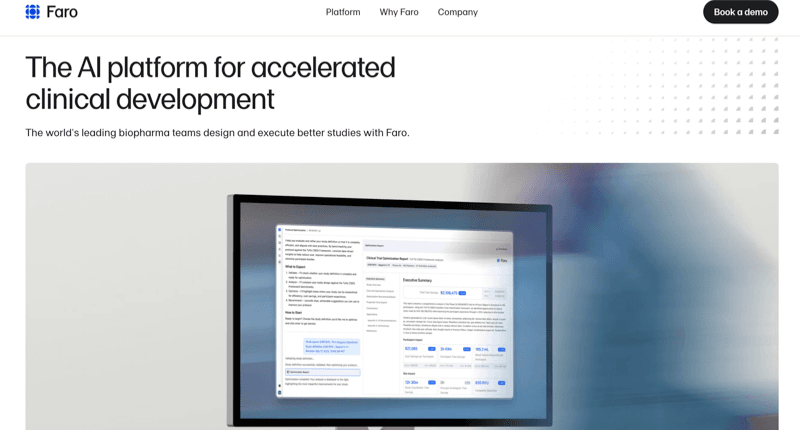This screenshot has width=800, height=430.
Task: Open the Company menu
Action: [x=458, y=12]
